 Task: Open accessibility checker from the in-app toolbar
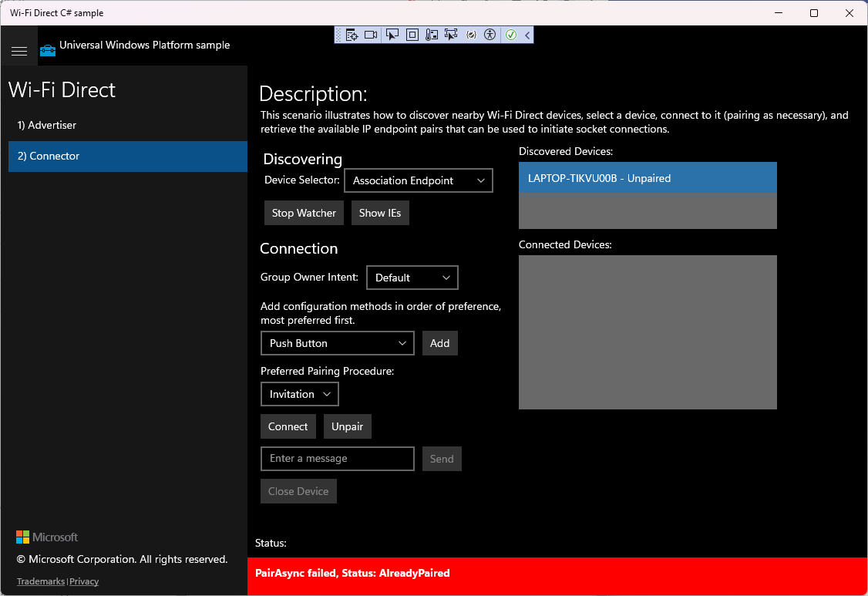click(x=490, y=35)
